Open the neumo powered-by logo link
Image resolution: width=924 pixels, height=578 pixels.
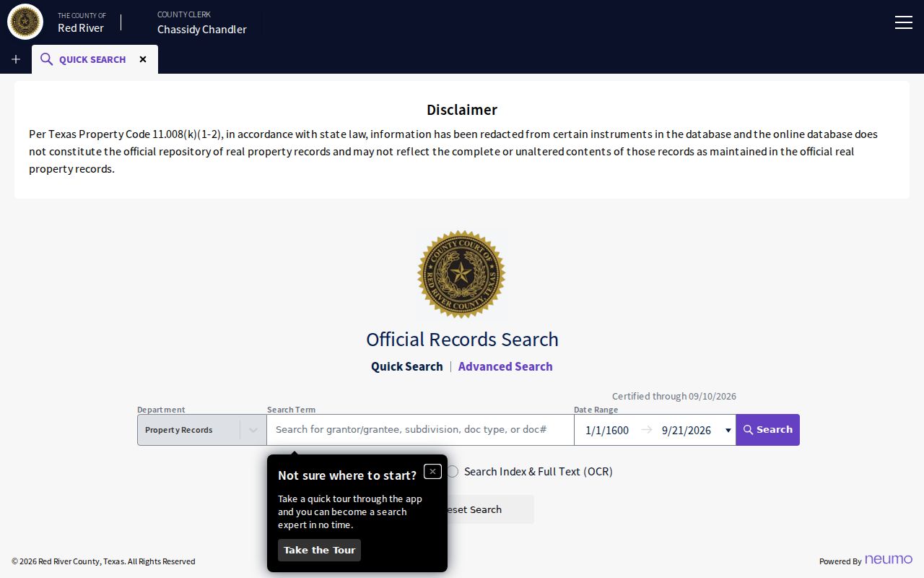[889, 560]
